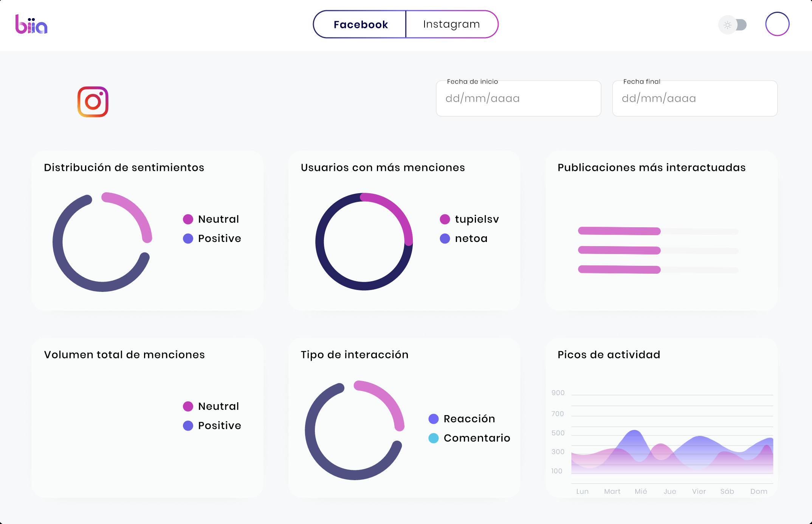Click the Neutral legend dot in sentiment distribution
The height and width of the screenshot is (524, 812).
[x=188, y=219]
